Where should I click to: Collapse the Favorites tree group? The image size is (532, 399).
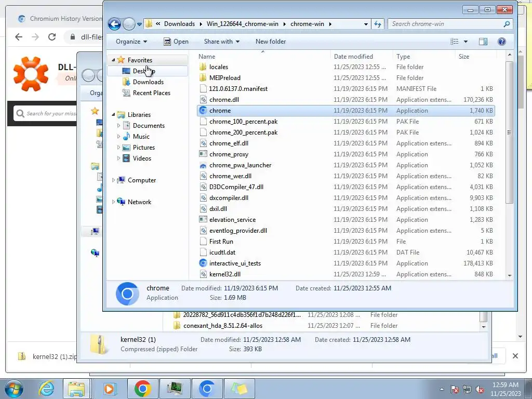click(x=113, y=60)
